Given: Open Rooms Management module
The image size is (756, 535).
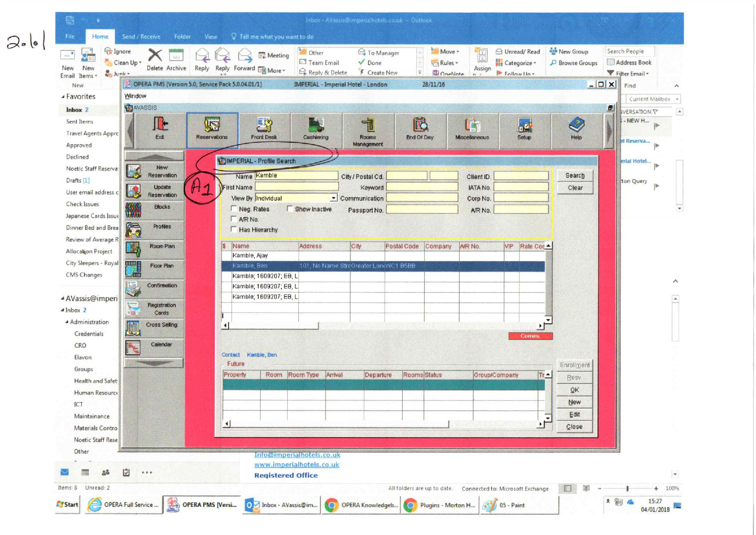Looking at the screenshot, I should (x=368, y=130).
